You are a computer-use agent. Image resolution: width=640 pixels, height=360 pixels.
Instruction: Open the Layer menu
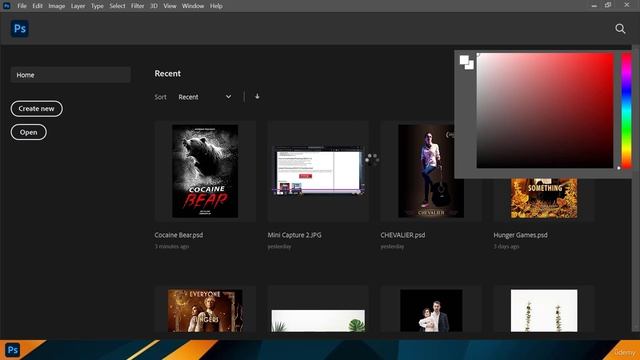click(x=78, y=6)
